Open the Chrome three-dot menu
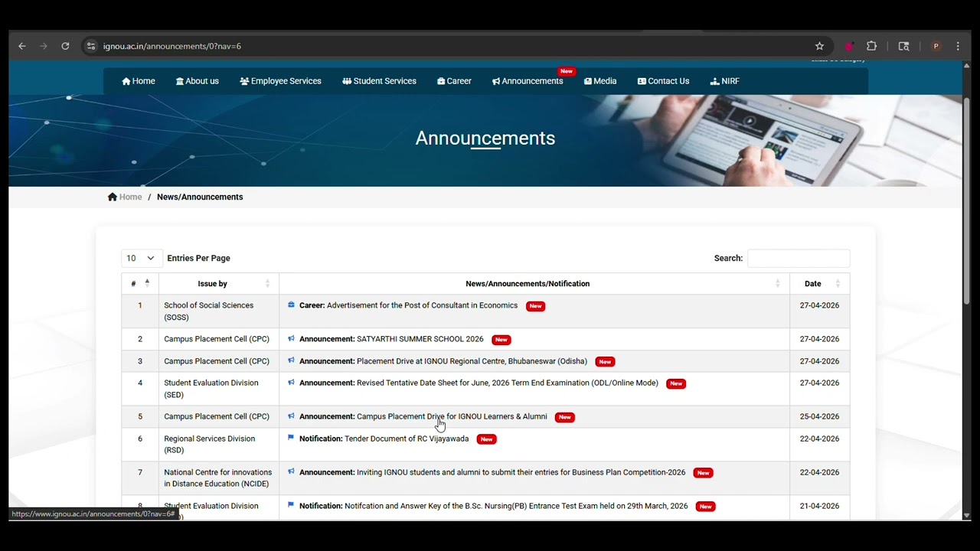 (958, 46)
